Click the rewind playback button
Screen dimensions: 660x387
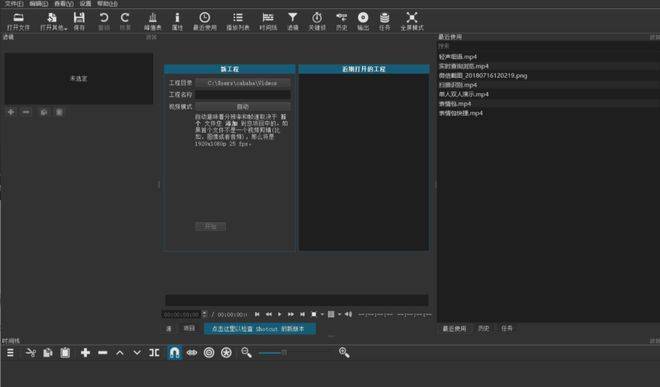tap(269, 314)
